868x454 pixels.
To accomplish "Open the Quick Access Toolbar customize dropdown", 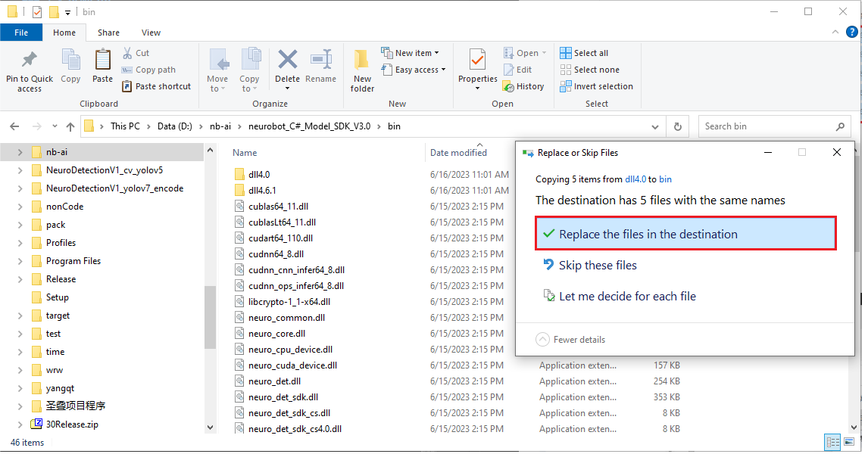I will [x=67, y=12].
